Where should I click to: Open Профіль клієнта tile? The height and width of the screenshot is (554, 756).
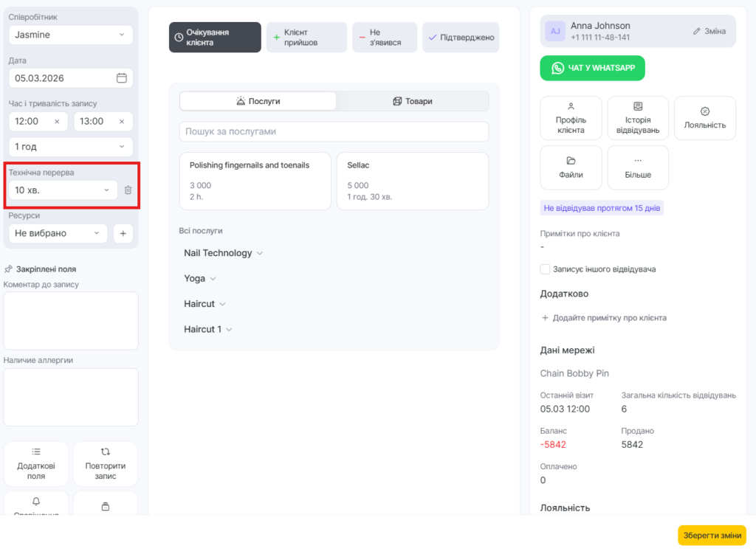coord(571,118)
